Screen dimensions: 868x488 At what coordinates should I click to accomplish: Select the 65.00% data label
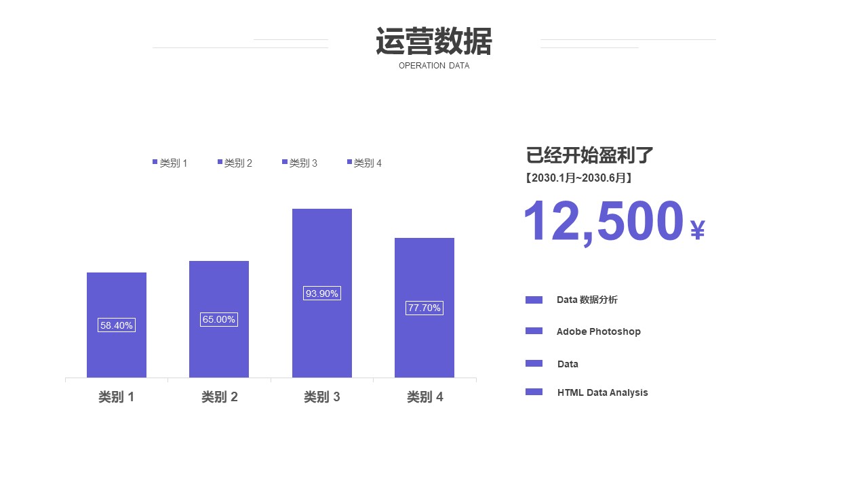219,319
